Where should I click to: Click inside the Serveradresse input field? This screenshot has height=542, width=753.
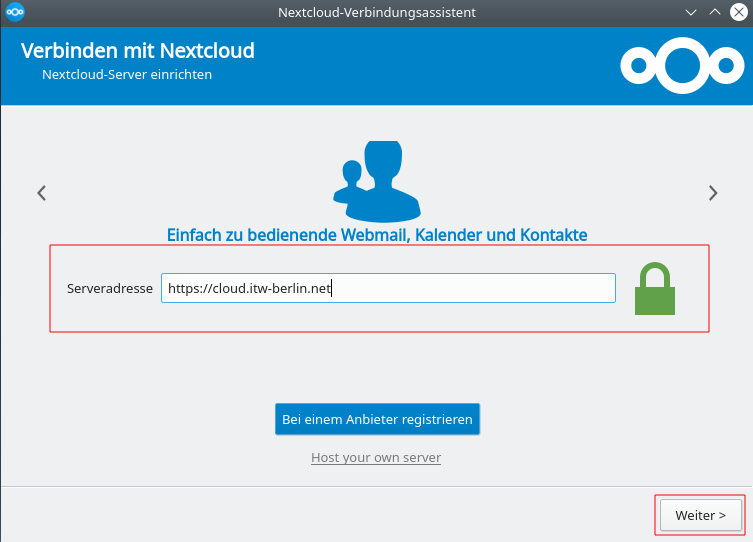pos(388,288)
